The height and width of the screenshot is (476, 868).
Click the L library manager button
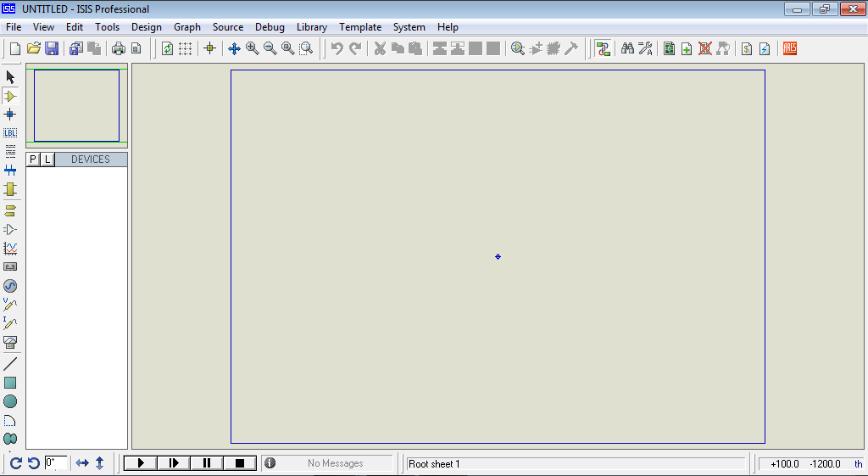click(47, 160)
